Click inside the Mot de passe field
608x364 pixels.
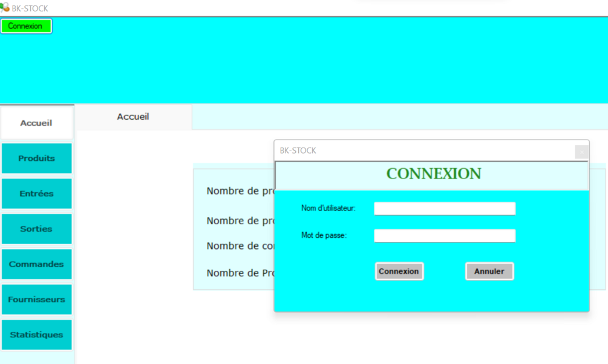tap(444, 235)
